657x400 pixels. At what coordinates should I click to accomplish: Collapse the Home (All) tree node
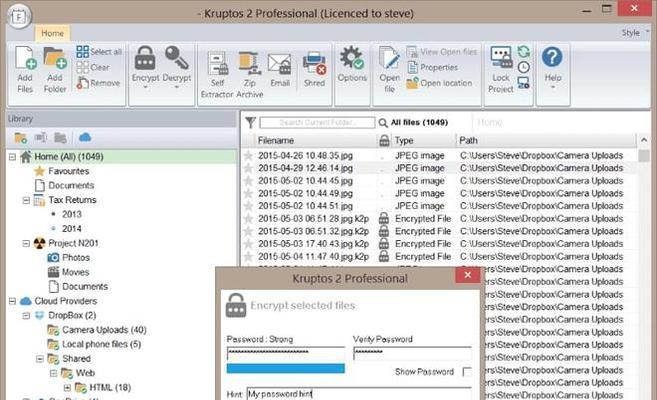tap(13, 157)
